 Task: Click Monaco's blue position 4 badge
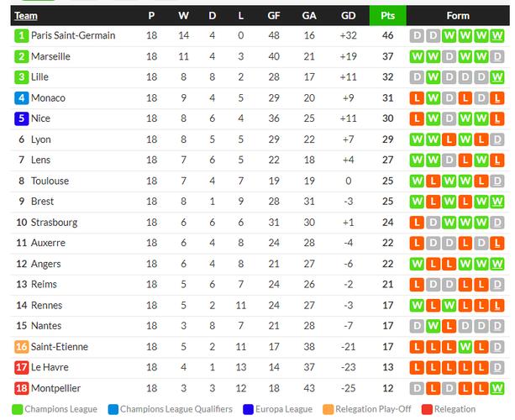point(21,97)
